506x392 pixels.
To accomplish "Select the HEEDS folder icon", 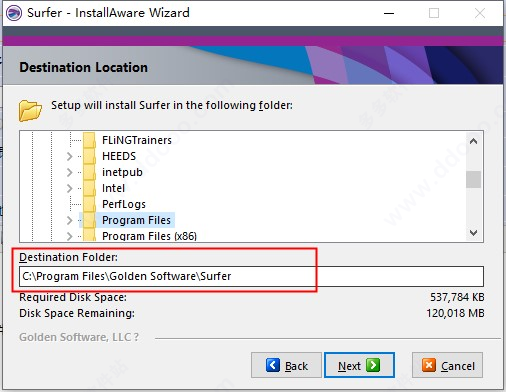I will 89,156.
